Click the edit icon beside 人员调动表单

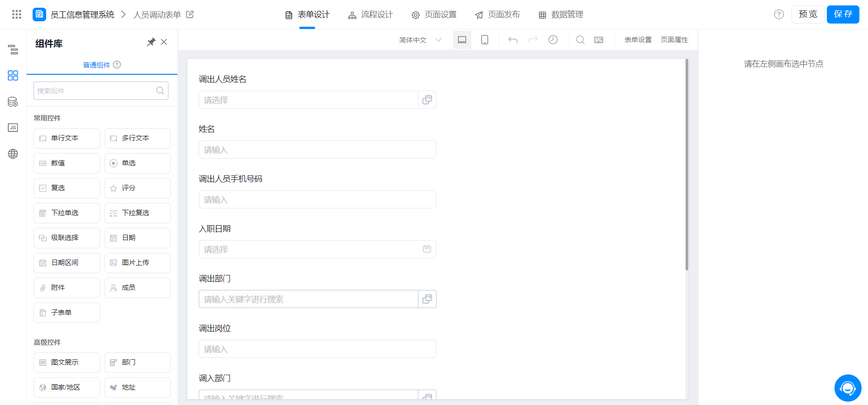click(190, 14)
